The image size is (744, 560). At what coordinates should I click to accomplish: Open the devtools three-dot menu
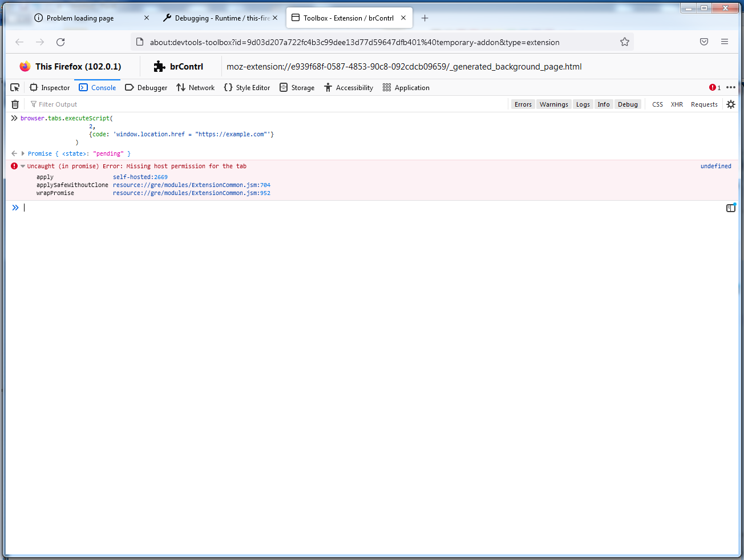point(731,87)
